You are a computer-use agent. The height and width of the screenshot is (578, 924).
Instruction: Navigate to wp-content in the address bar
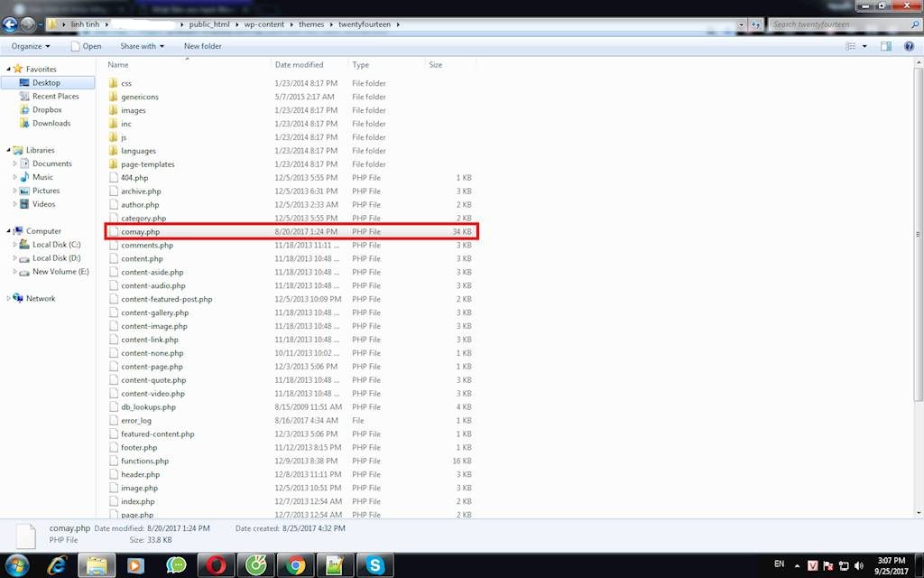(264, 24)
